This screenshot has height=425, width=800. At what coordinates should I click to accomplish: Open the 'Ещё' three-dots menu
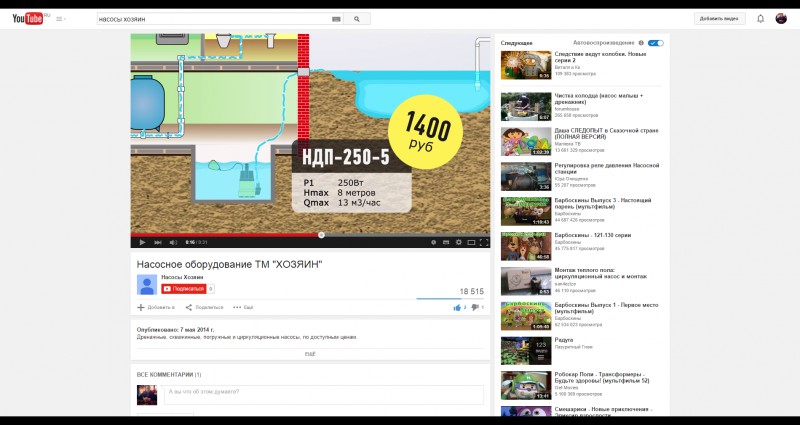click(243, 307)
